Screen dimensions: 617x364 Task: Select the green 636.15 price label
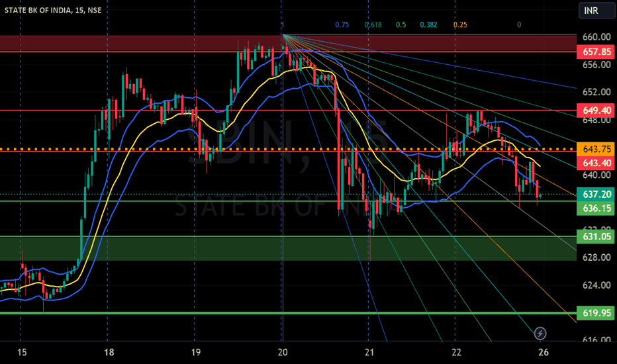[x=596, y=208]
